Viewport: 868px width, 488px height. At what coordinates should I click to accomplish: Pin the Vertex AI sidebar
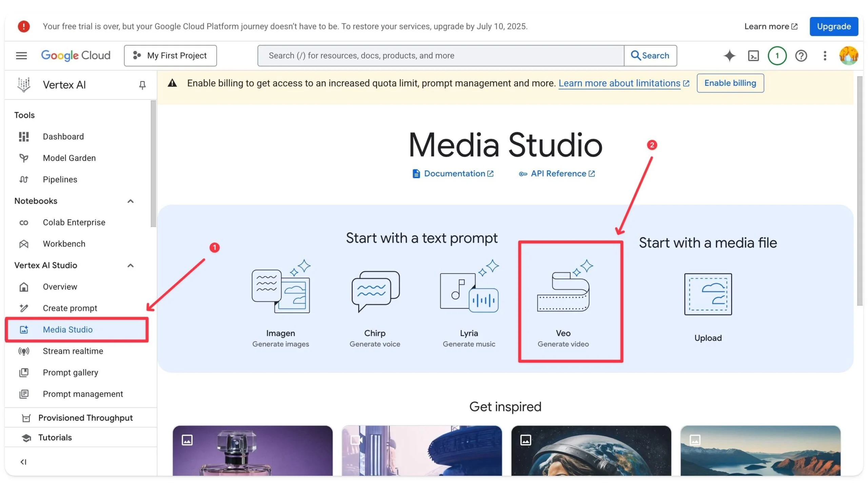[x=142, y=85]
